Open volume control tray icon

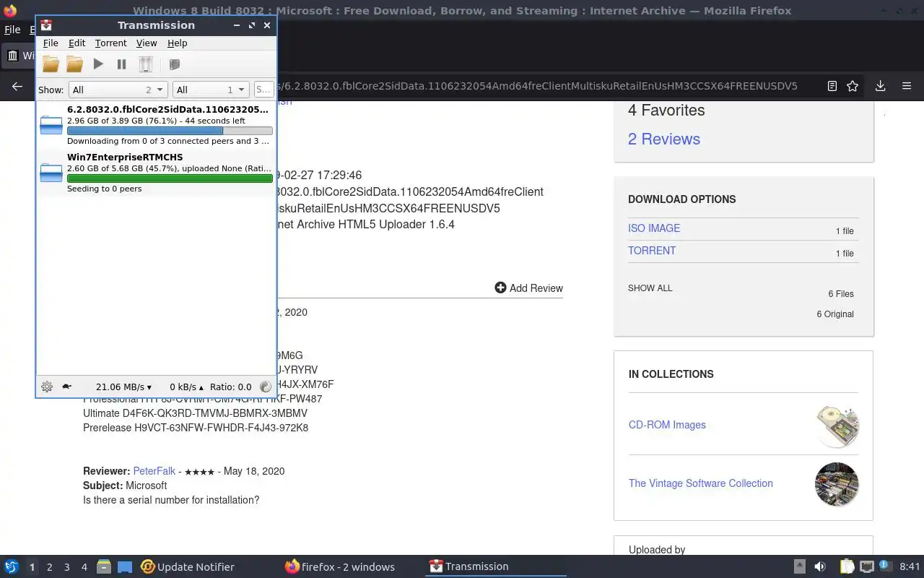(x=820, y=566)
